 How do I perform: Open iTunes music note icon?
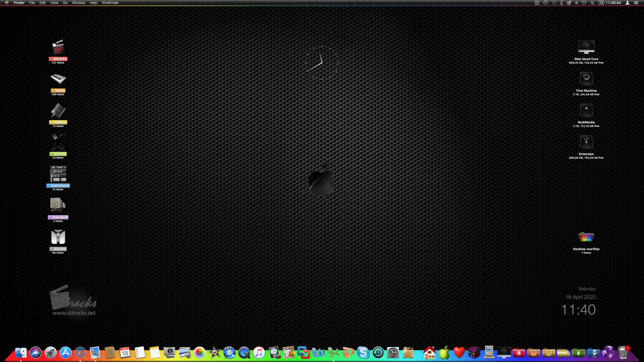[259, 353]
